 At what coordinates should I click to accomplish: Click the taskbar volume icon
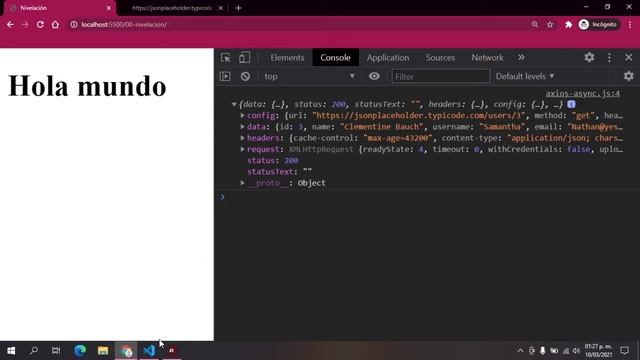[576, 351]
